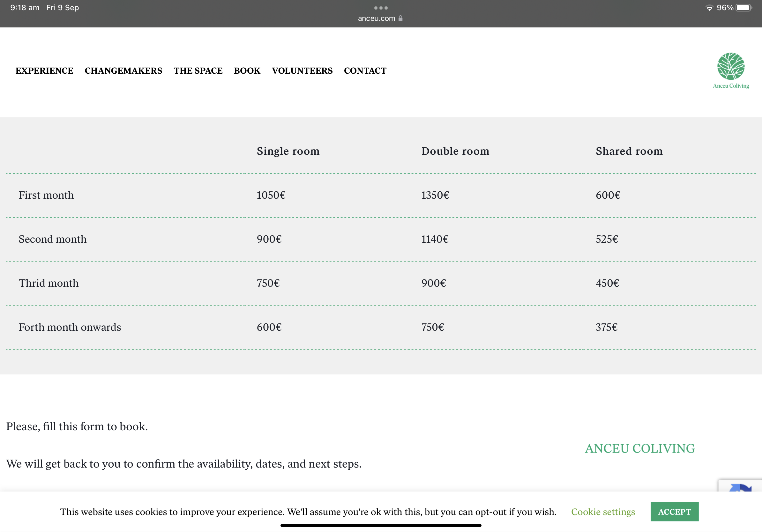Tap the three dots multitasking icon
Image resolution: width=762 pixels, height=532 pixels.
[381, 8]
